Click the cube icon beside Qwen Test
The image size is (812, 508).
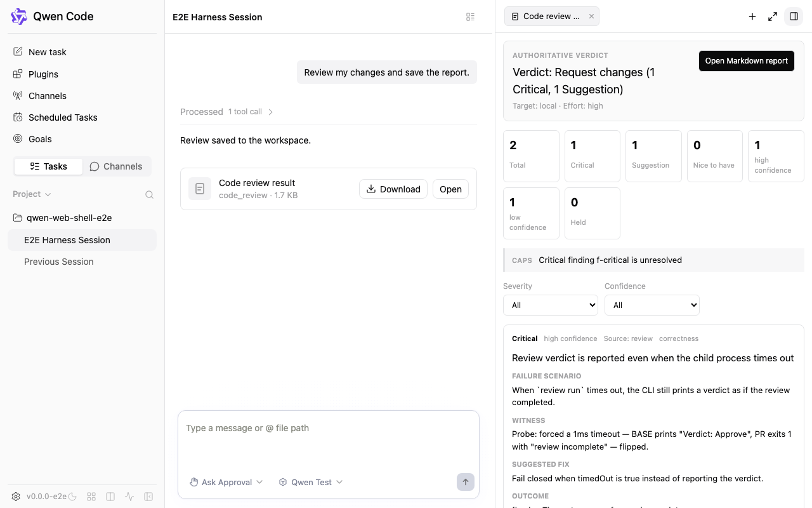point(283,482)
